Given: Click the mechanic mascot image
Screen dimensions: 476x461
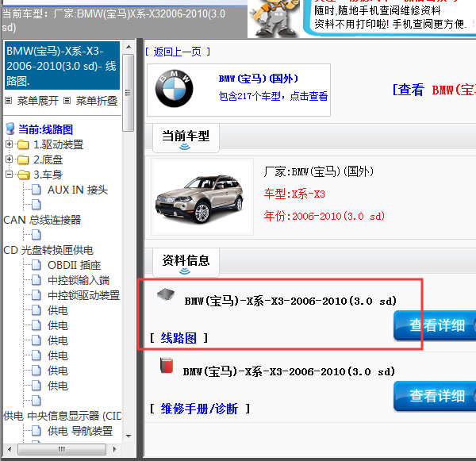Looking at the screenshot, I should [275, 18].
